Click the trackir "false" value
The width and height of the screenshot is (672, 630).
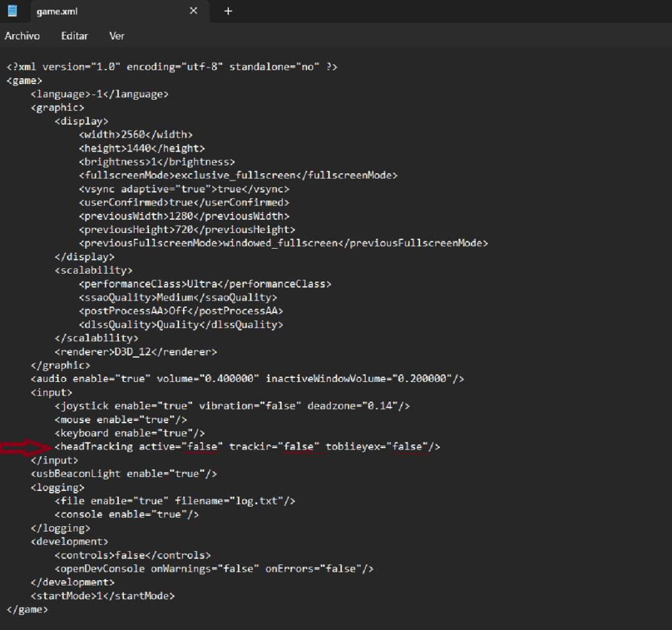[299, 447]
